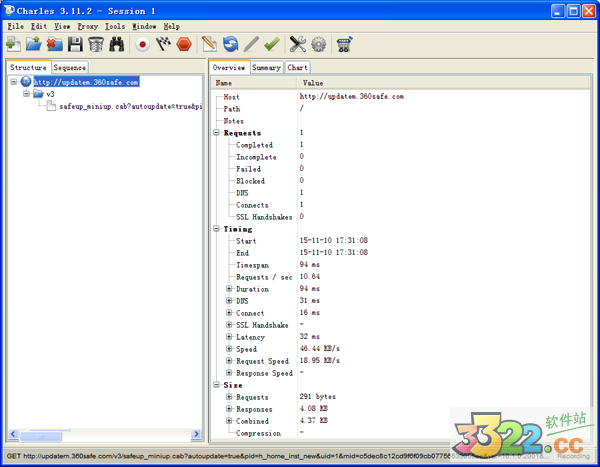Expand the Connect timing row
The height and width of the screenshot is (467, 600).
pyautogui.click(x=229, y=313)
